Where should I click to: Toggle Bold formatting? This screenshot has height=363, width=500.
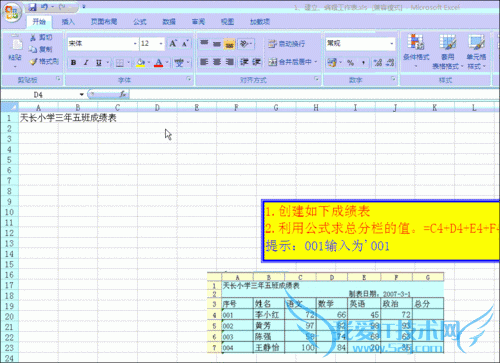pos(74,62)
